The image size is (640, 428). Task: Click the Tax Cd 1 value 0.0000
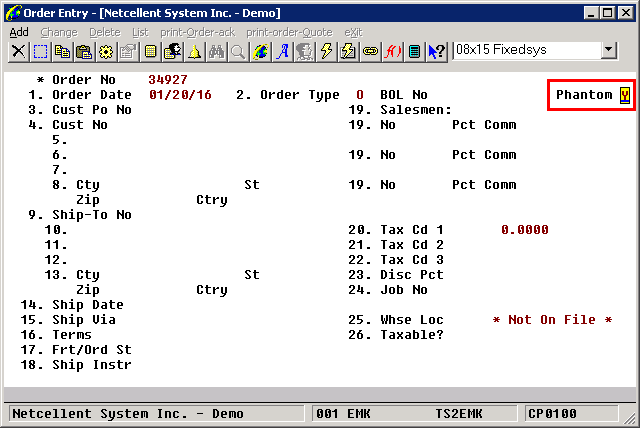point(524,230)
